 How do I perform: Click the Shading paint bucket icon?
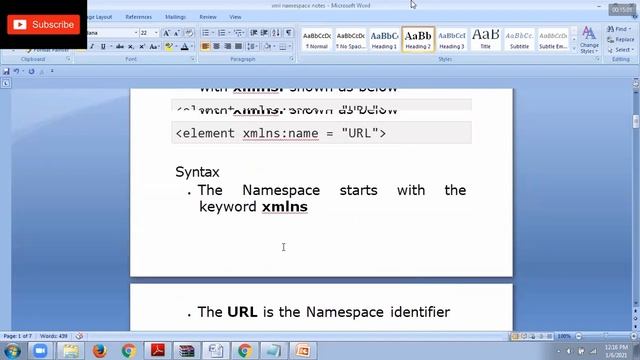[267, 47]
